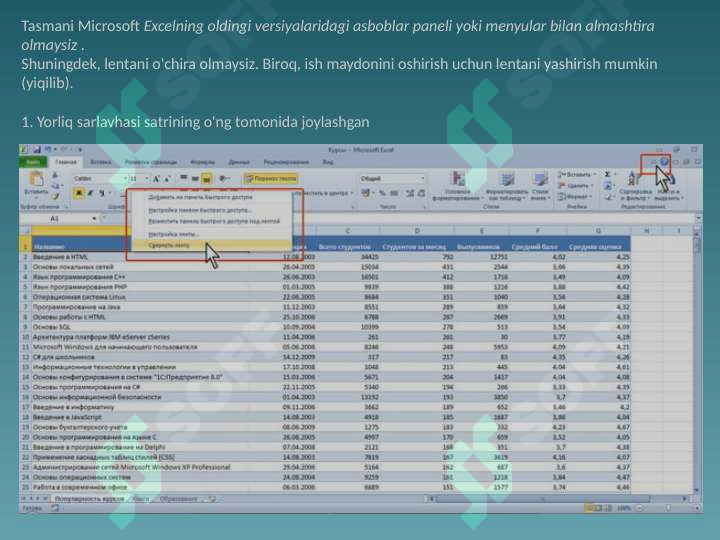Click Format (Формат) cells button
Screen dimensions: 720x540
574,197
